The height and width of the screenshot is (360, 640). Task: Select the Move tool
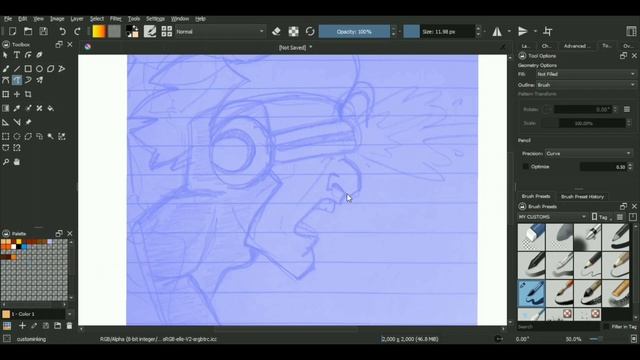pos(17,94)
